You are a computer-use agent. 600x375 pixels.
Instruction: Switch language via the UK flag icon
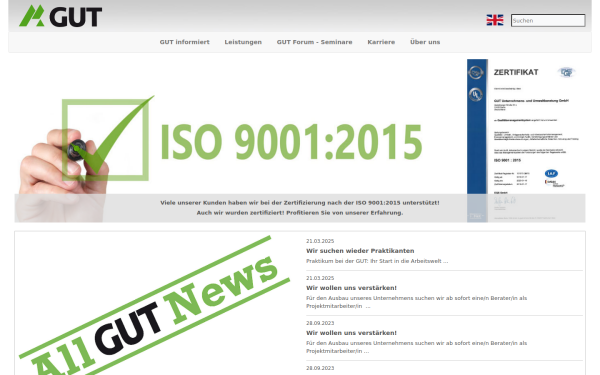(x=495, y=20)
